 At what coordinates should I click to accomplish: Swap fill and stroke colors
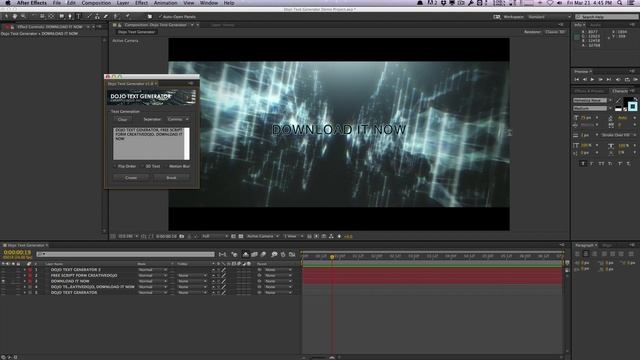click(635, 99)
